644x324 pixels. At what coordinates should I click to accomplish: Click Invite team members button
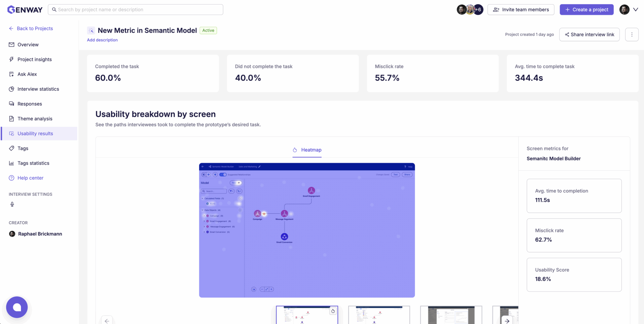521,10
